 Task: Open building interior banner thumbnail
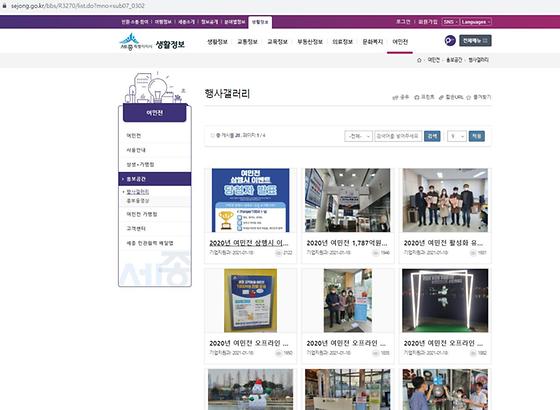[348, 200]
